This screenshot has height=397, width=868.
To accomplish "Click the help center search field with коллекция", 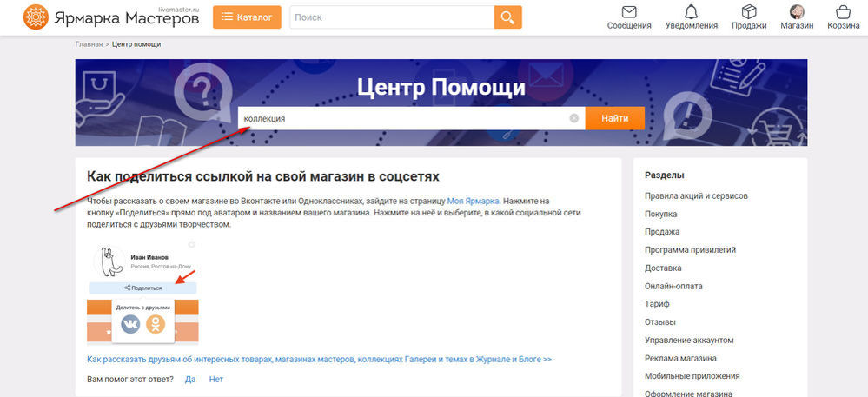I will tap(404, 118).
